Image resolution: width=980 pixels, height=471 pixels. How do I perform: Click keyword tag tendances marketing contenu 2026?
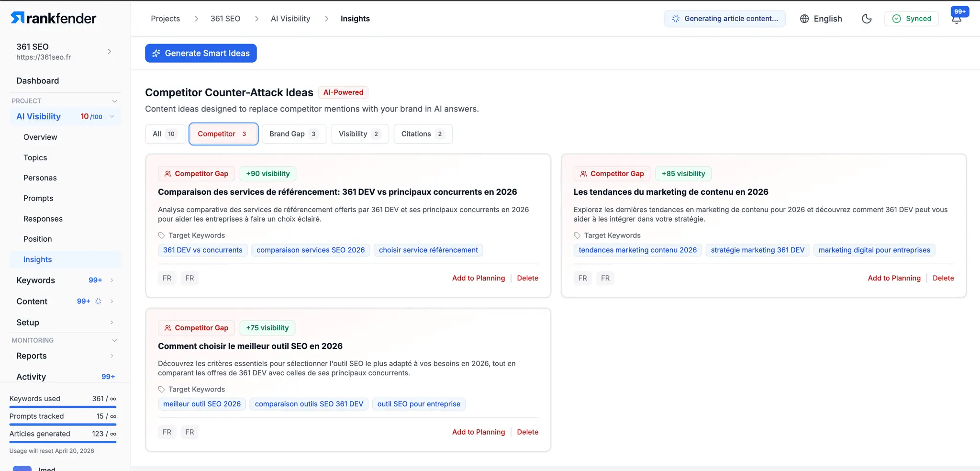[x=638, y=250]
